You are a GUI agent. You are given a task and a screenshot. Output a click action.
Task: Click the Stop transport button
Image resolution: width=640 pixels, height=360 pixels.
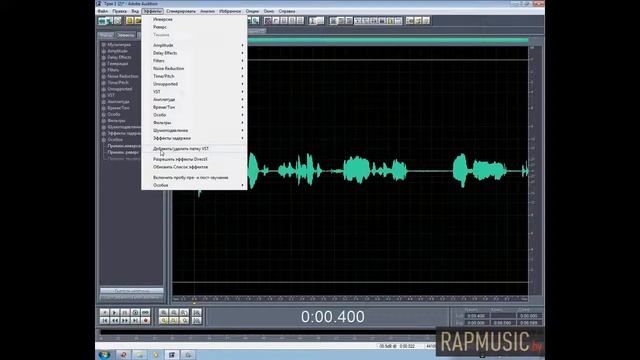coord(104,313)
